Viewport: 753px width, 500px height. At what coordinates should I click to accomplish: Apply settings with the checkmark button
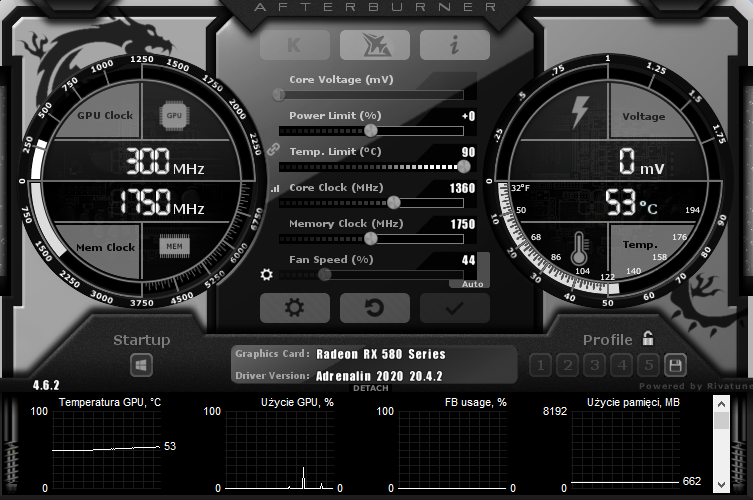pos(455,308)
